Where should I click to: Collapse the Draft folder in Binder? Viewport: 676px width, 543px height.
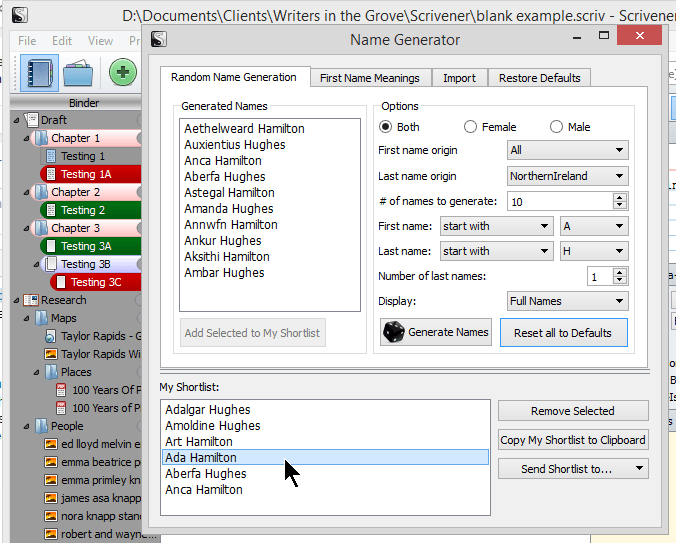pos(16,120)
